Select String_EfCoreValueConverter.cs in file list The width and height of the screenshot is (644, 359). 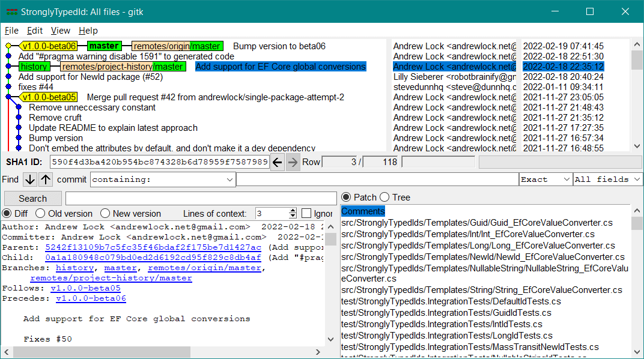pos(482,290)
